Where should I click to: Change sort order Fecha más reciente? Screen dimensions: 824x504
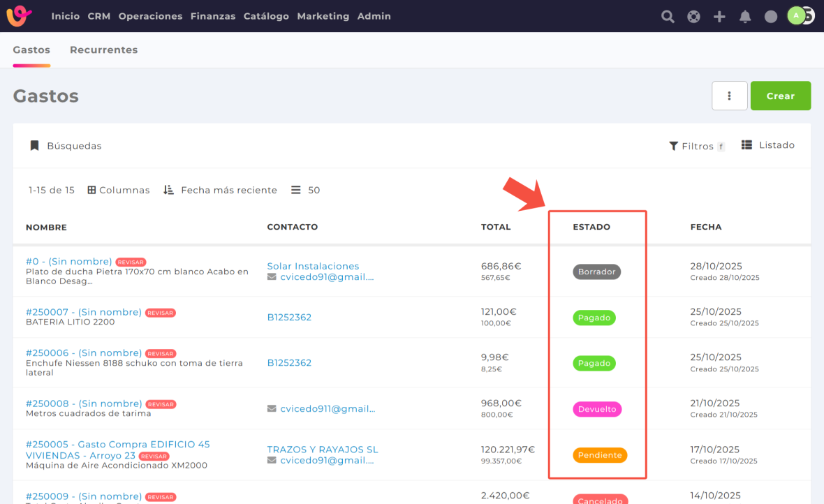(220, 190)
